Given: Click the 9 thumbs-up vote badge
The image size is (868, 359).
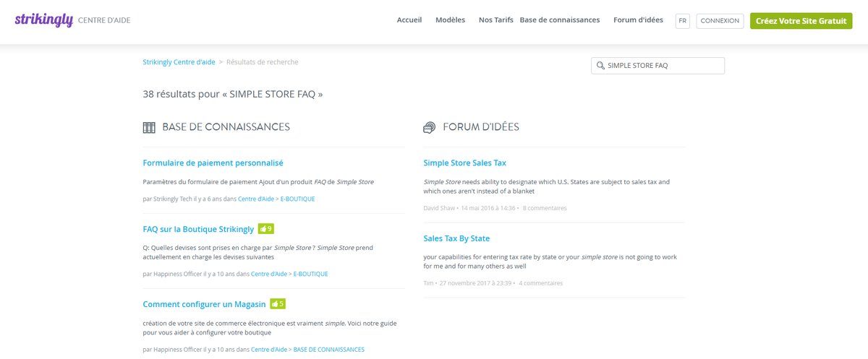Looking at the screenshot, I should pyautogui.click(x=266, y=229).
